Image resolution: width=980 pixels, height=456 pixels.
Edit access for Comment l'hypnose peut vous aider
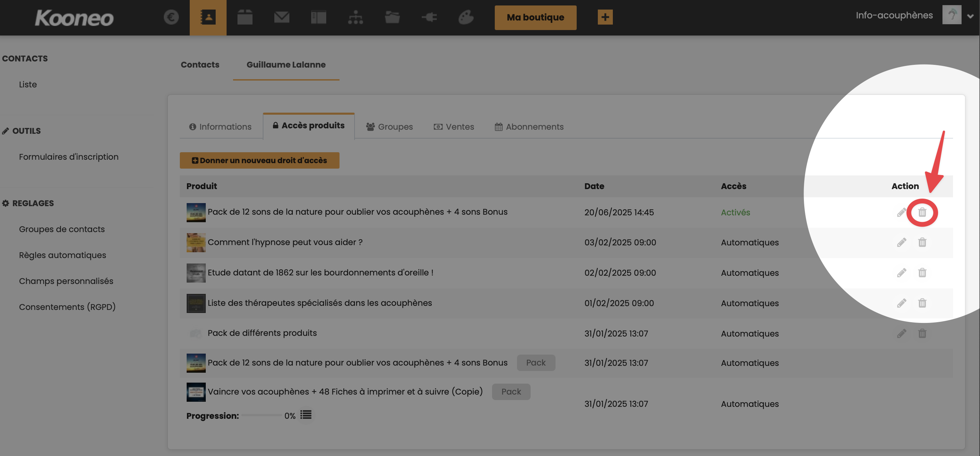click(901, 242)
